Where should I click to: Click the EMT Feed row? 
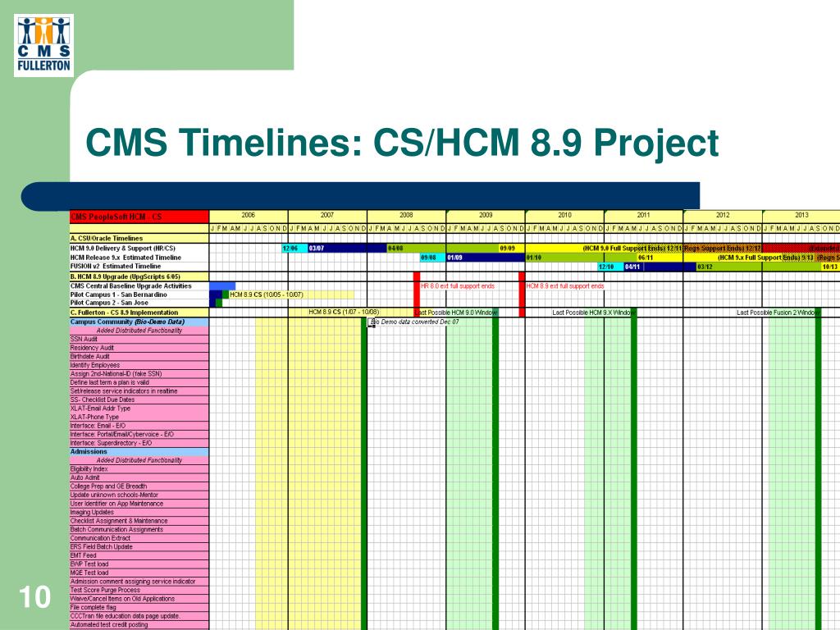coord(139,555)
